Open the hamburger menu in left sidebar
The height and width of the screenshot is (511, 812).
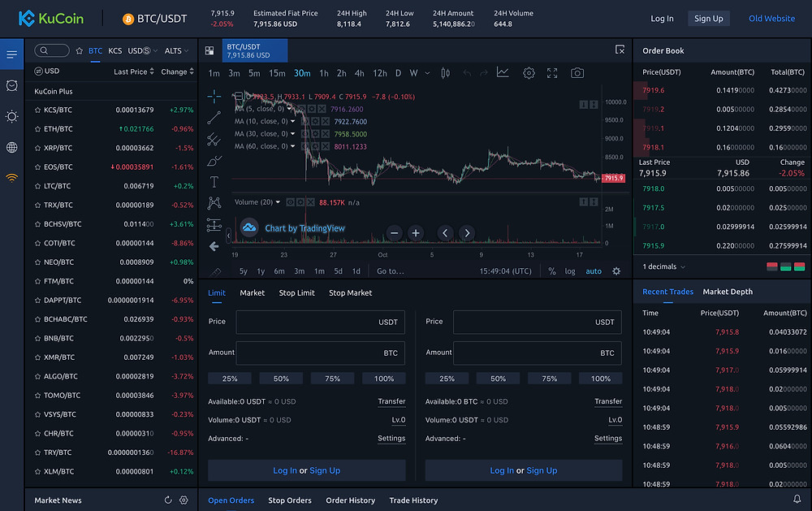[11, 54]
